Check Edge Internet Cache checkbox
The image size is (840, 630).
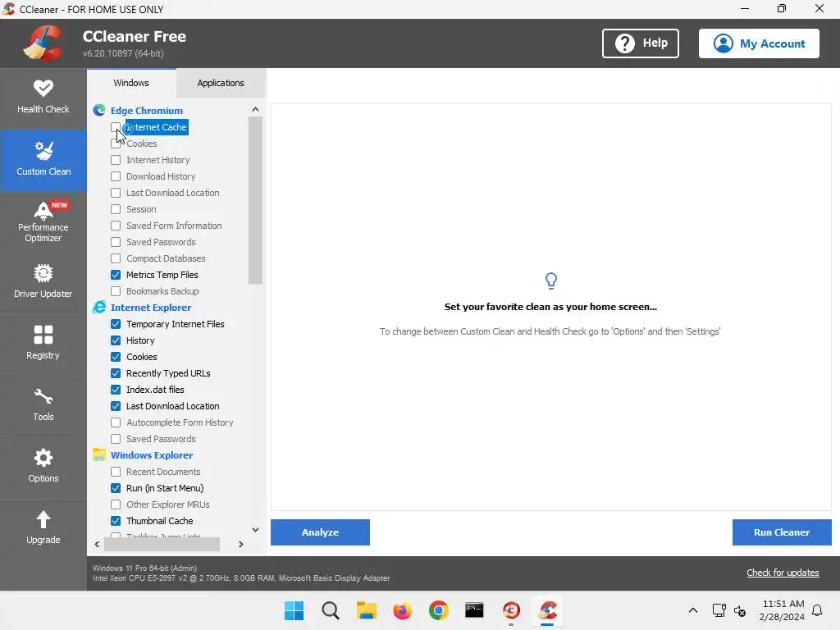pos(116,127)
